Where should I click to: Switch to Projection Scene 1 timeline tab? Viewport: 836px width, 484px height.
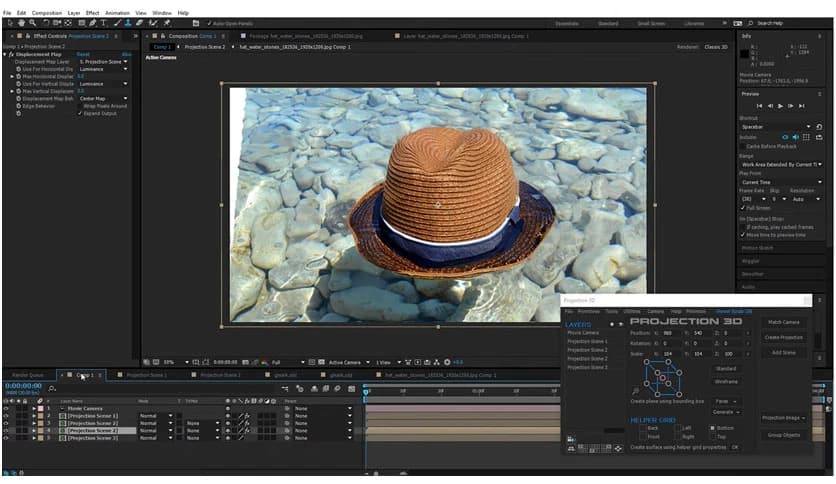pos(146,375)
